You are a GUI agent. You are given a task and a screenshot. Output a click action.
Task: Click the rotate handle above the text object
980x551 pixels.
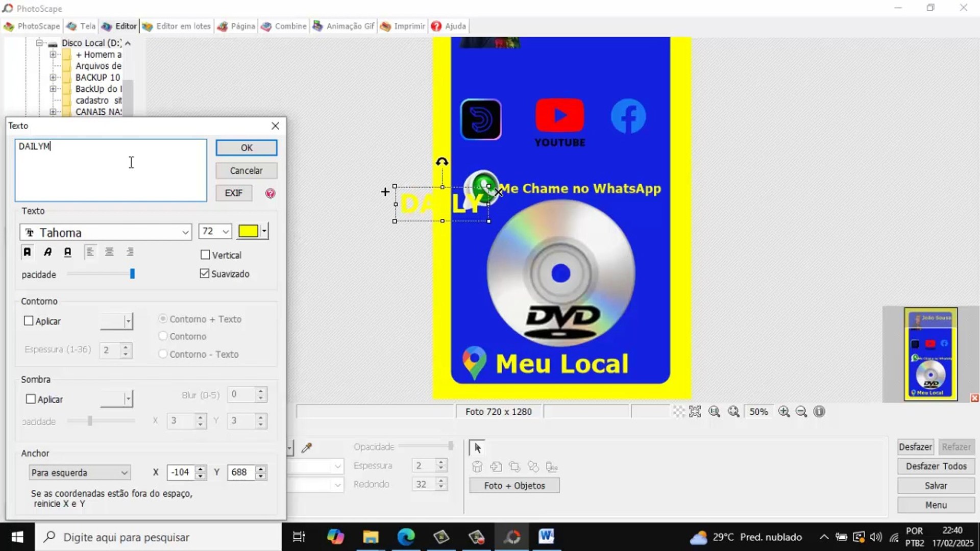pyautogui.click(x=442, y=162)
